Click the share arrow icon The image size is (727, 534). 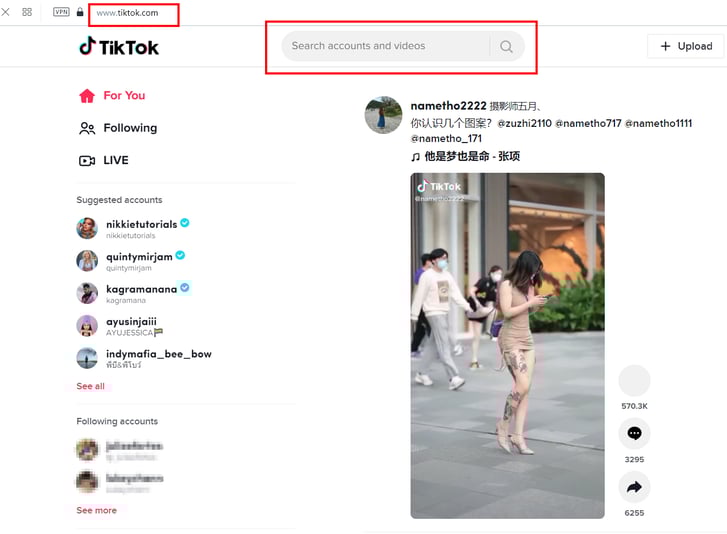point(634,487)
